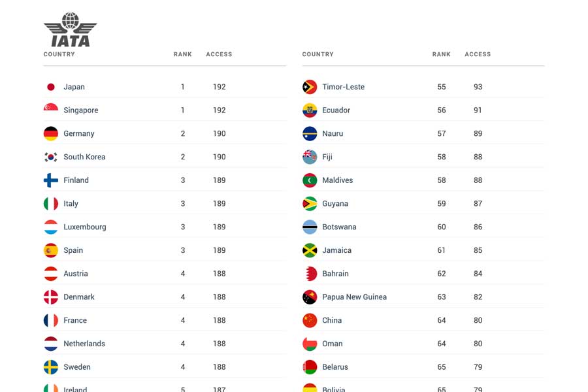Sort by right ACCESS column header
This screenshot has height=392, width=588.
coord(478,55)
